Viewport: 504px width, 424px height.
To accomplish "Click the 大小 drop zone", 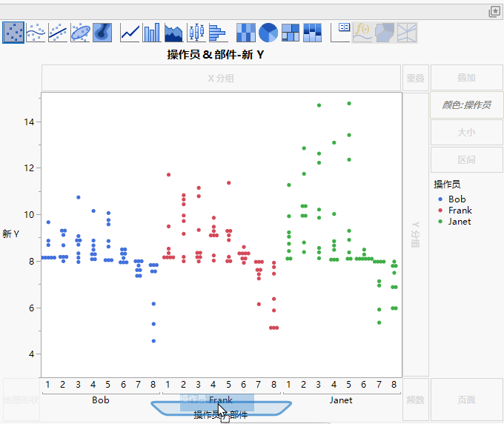I will coord(466,133).
